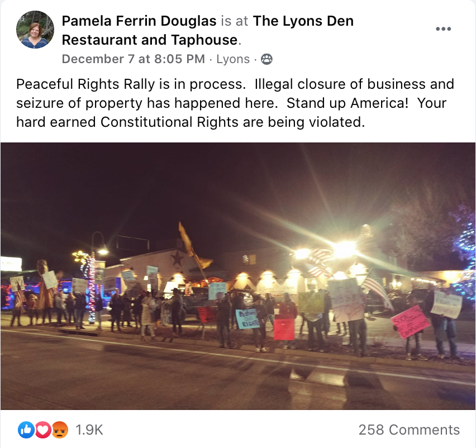Open the three-dot post options menu
Viewport: 476px width, 448px height.
[x=443, y=29]
